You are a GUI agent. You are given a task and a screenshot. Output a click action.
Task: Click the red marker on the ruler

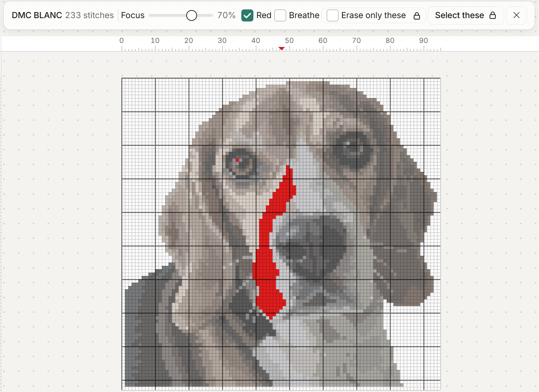pyautogui.click(x=282, y=49)
